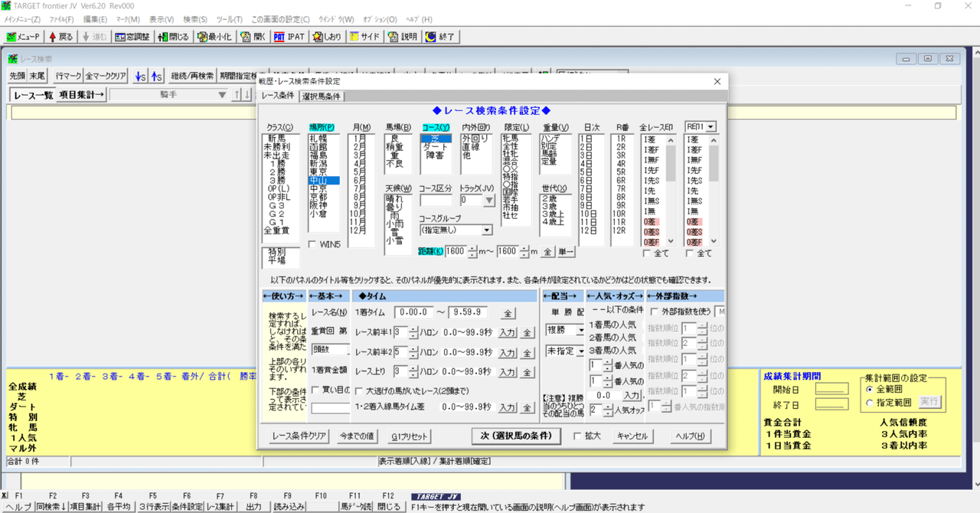Click the 終了 exit button

click(440, 36)
